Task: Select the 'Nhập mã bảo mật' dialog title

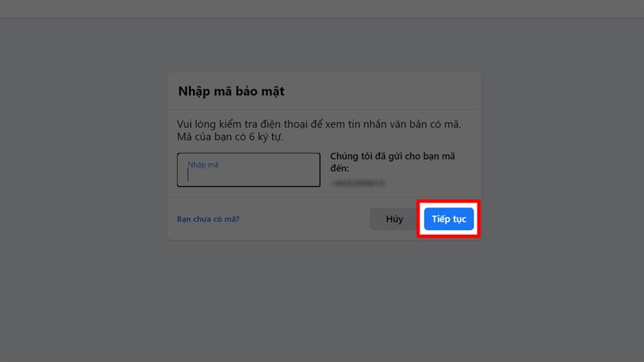Action: (x=231, y=91)
